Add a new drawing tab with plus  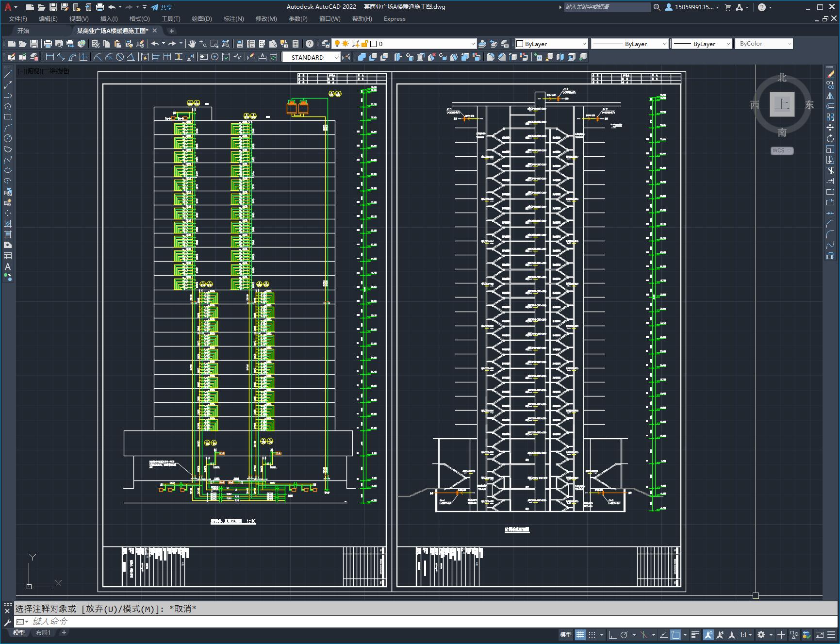pos(171,31)
